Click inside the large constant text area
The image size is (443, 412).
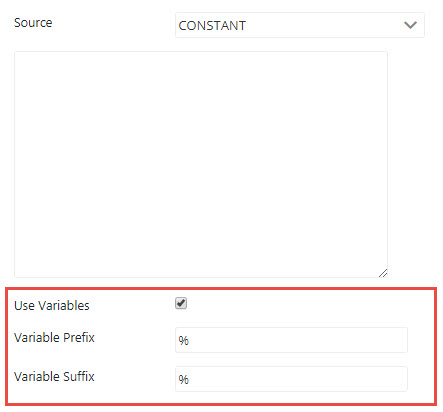click(x=201, y=164)
